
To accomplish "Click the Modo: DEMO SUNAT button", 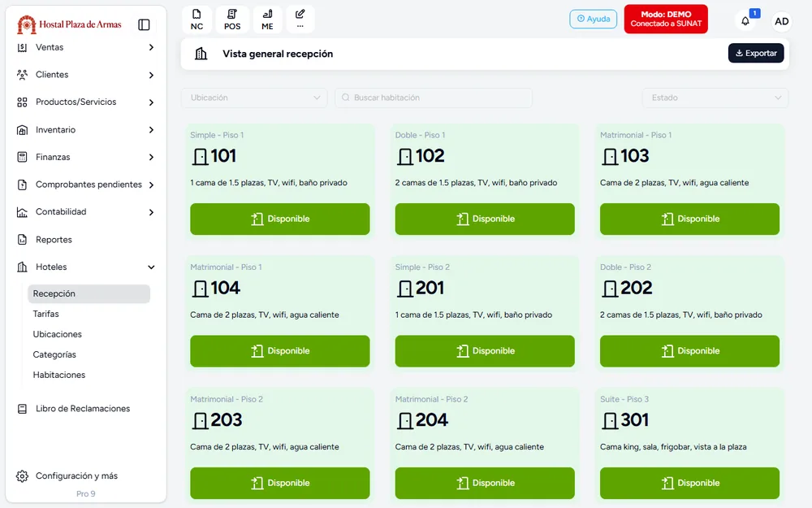I will pyautogui.click(x=666, y=20).
